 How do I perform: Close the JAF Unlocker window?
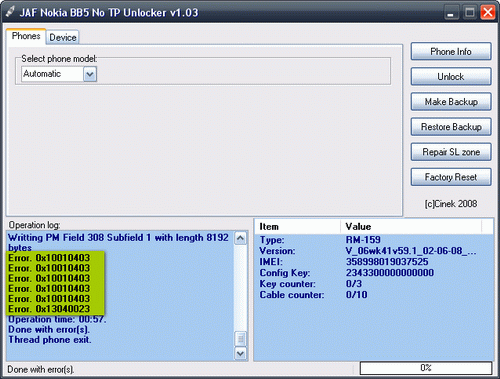[x=488, y=13]
